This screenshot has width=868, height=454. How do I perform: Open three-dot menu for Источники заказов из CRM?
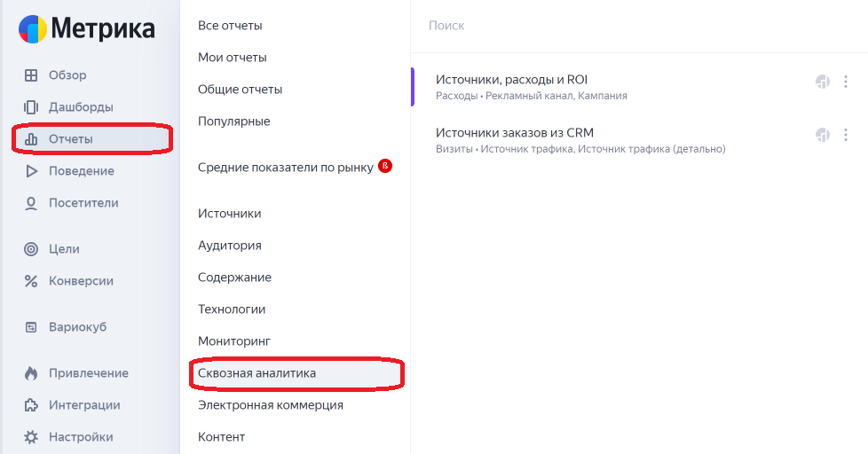846,135
